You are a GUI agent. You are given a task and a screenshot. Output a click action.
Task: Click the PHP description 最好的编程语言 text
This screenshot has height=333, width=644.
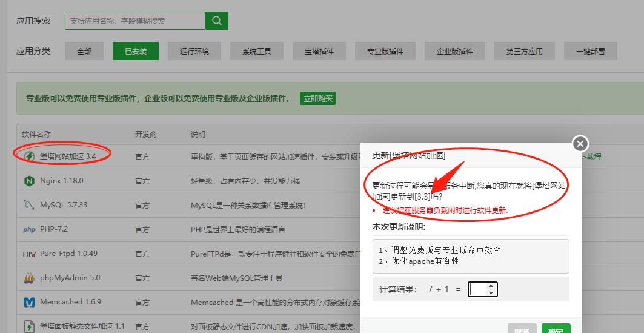point(238,229)
